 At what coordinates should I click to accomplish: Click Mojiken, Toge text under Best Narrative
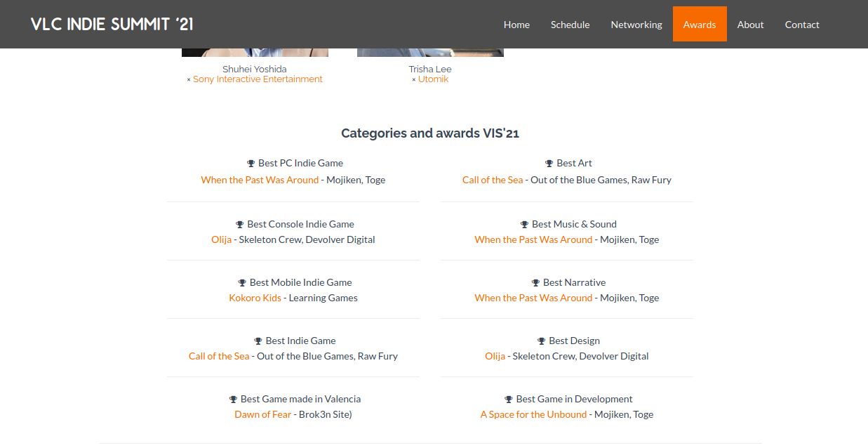point(629,298)
